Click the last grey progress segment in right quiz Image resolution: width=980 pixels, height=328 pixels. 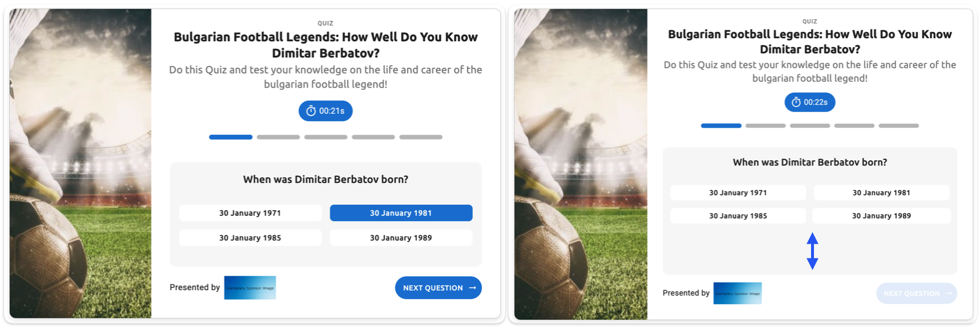tap(898, 125)
